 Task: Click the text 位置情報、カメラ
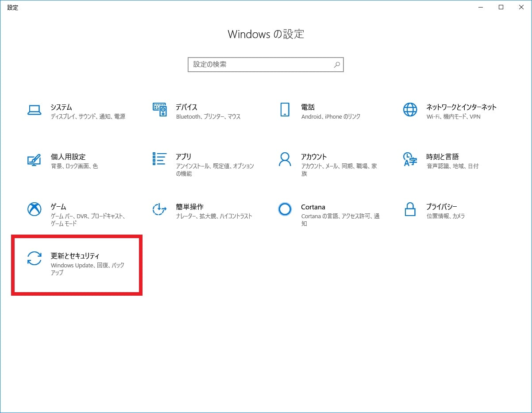click(445, 216)
